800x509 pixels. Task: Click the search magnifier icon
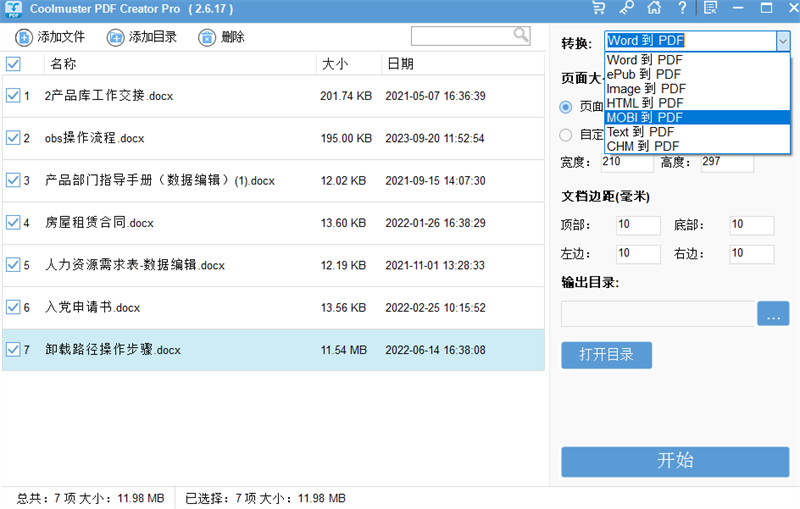[x=520, y=35]
